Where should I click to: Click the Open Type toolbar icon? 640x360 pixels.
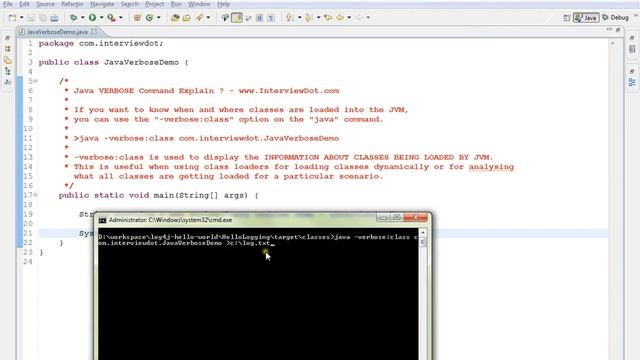[x=175, y=18]
